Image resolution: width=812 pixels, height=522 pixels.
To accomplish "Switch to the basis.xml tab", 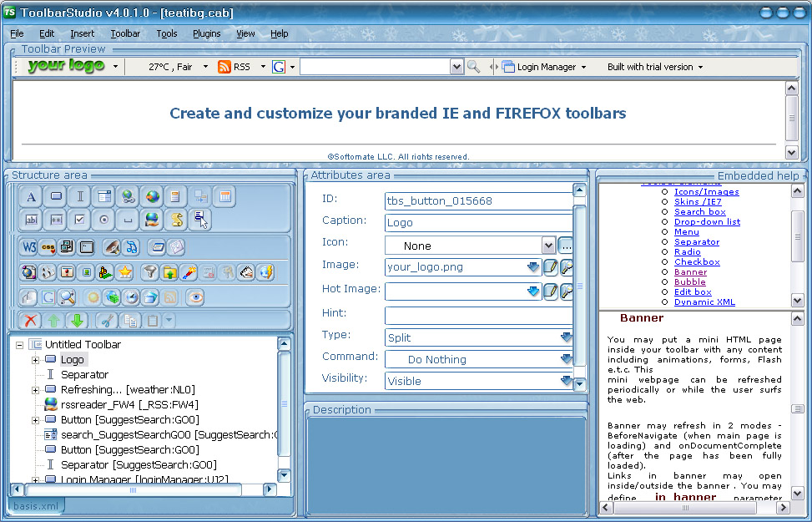I will pyautogui.click(x=34, y=506).
